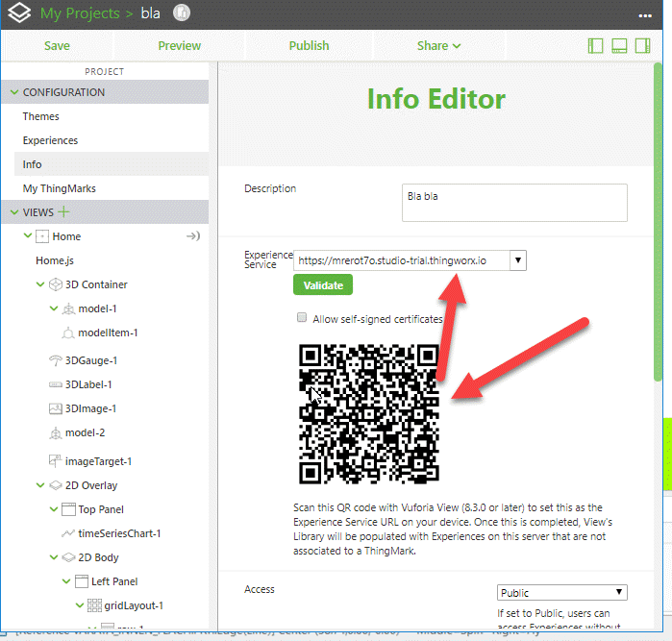Toggle the left panel layout icon

[595, 45]
